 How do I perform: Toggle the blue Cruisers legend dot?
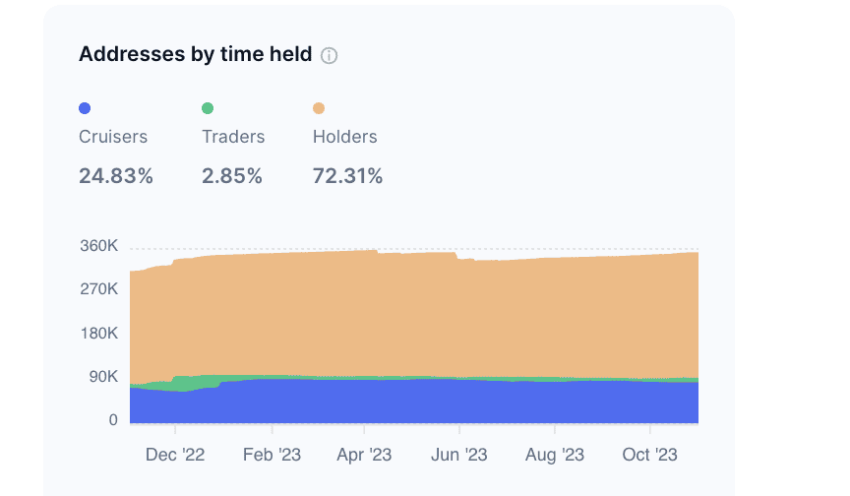click(85, 108)
